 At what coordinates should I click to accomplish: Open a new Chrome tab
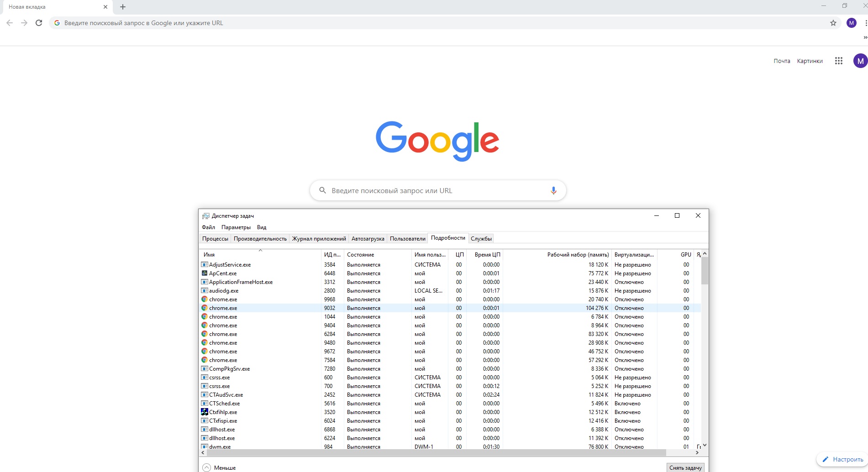[x=123, y=7]
